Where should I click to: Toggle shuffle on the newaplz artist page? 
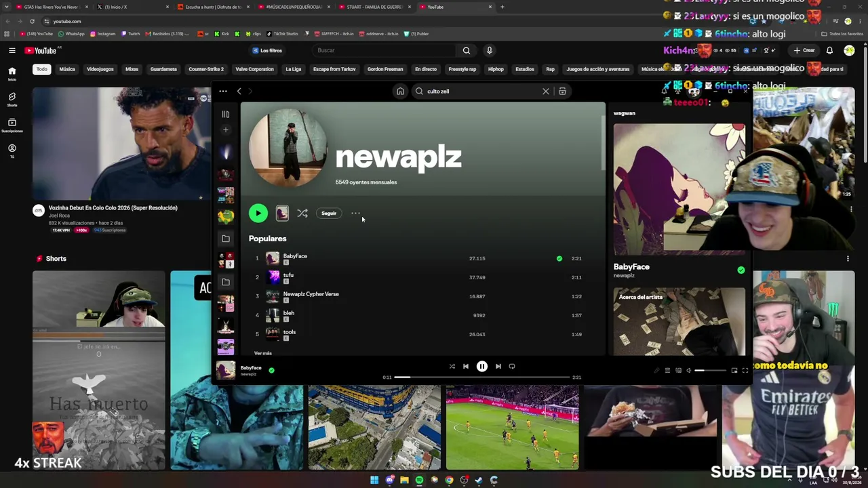pos(302,213)
